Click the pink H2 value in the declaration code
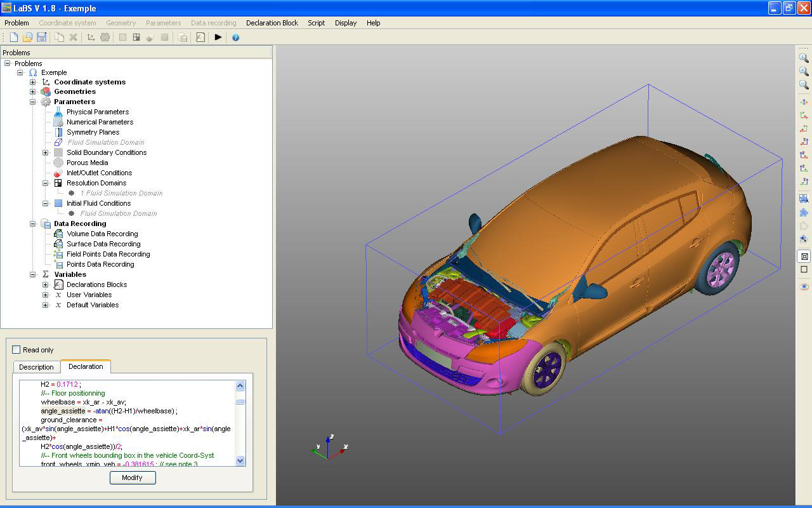 [67, 384]
